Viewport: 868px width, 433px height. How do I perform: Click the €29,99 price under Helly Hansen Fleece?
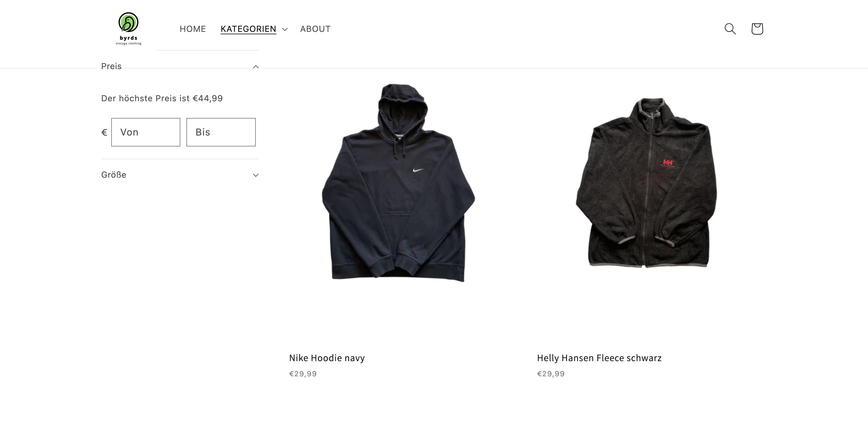click(x=551, y=374)
